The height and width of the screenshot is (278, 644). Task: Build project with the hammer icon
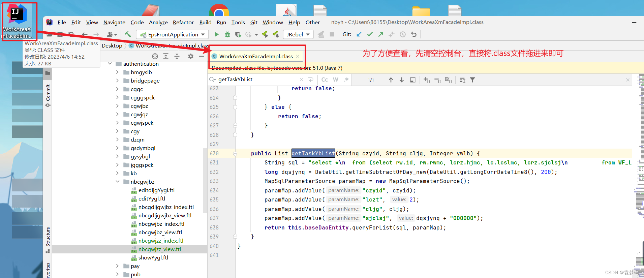point(128,34)
